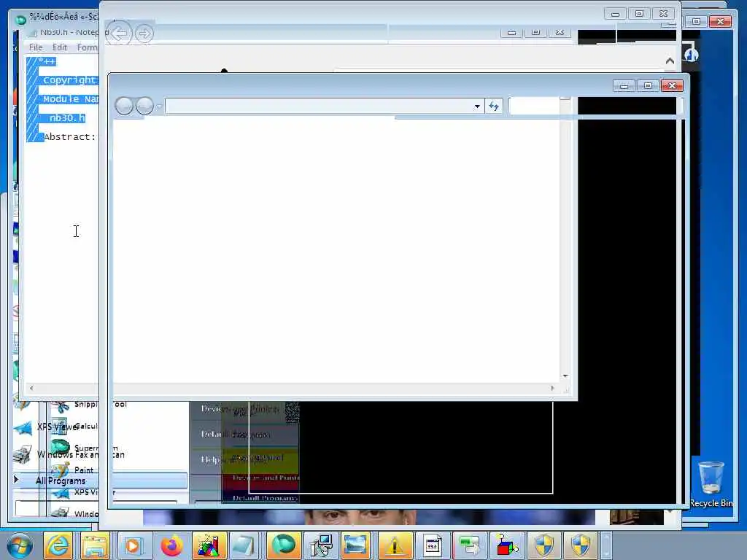Launch Firefox from the taskbar
747x560 pixels.
coord(171,545)
